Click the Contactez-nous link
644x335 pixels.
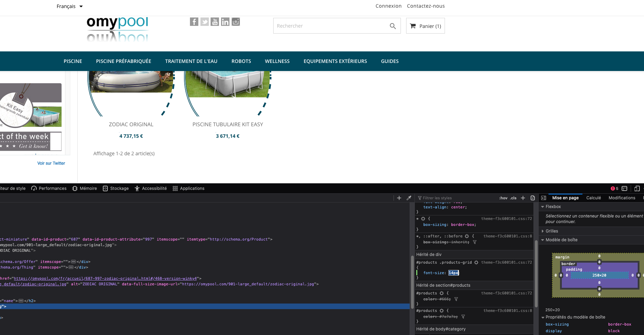[426, 6]
